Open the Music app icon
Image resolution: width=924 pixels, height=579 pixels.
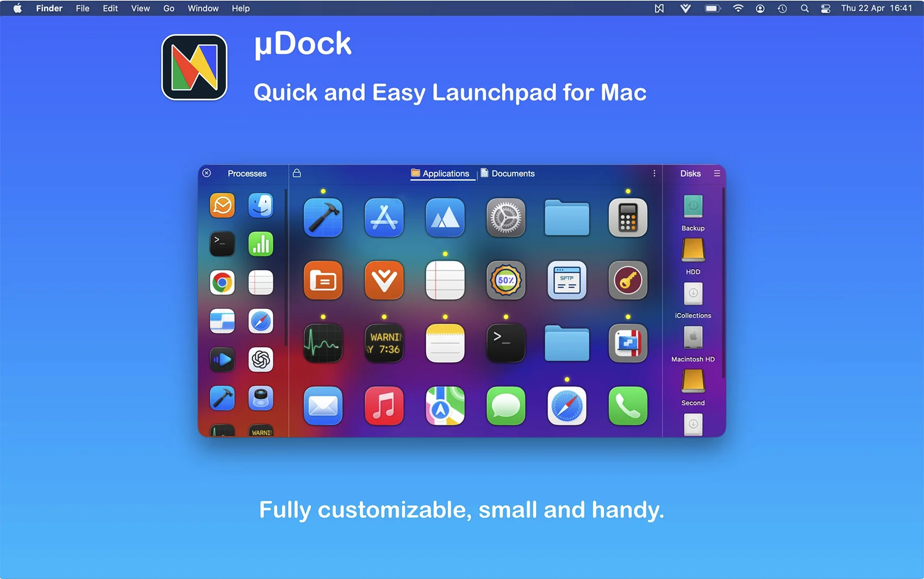[x=384, y=406]
